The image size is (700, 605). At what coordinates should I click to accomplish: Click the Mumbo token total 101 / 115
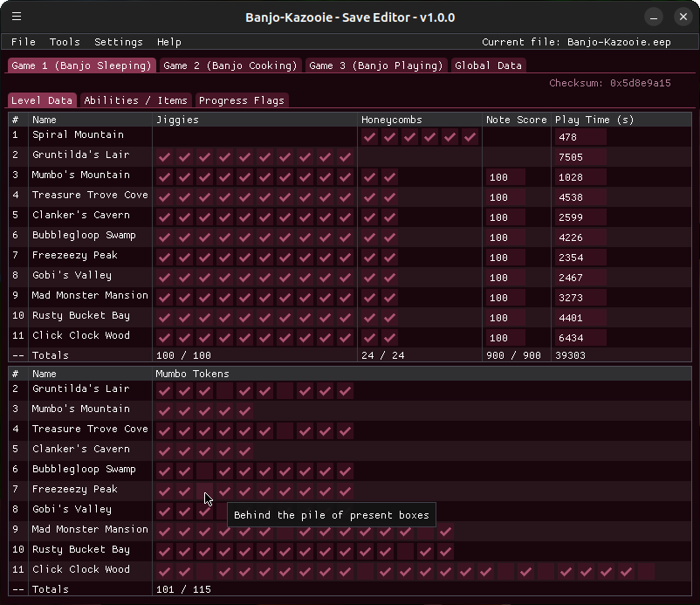point(183,589)
